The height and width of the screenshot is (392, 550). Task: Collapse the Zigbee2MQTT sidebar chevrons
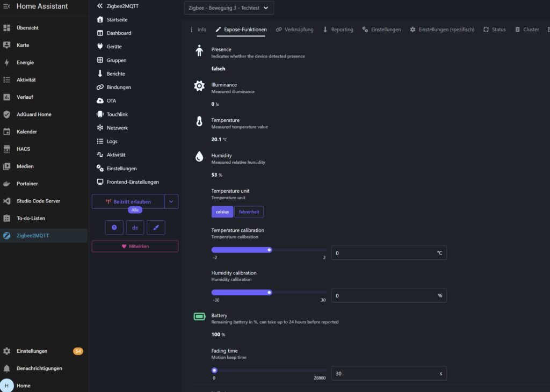click(100, 6)
